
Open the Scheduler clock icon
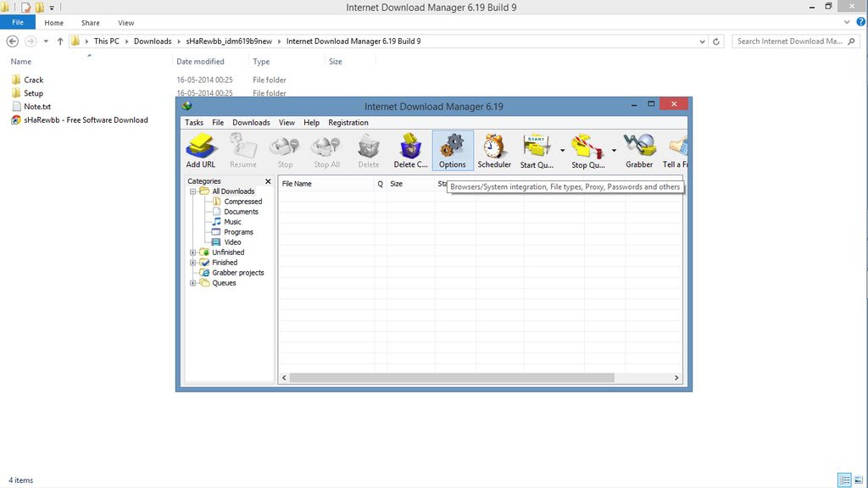[x=494, y=151]
